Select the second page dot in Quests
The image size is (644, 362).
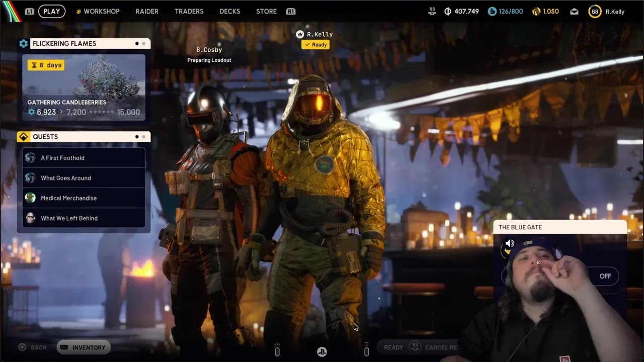143,137
